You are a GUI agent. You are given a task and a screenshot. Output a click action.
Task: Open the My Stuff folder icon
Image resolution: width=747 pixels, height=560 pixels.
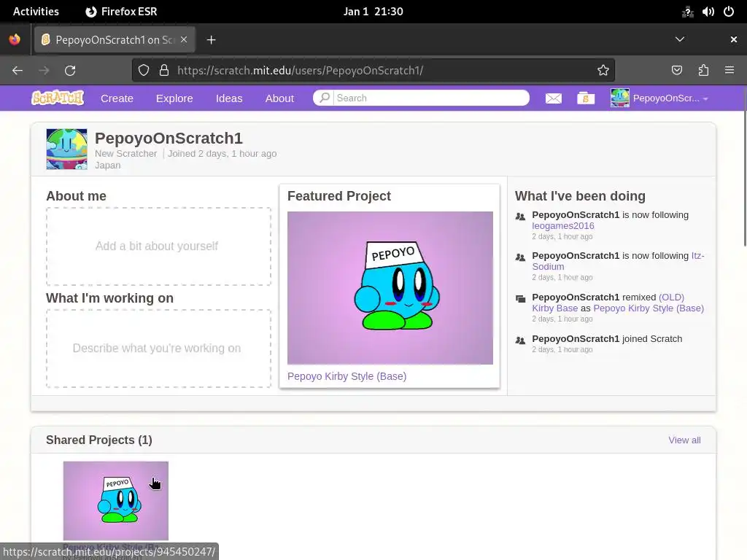(586, 98)
